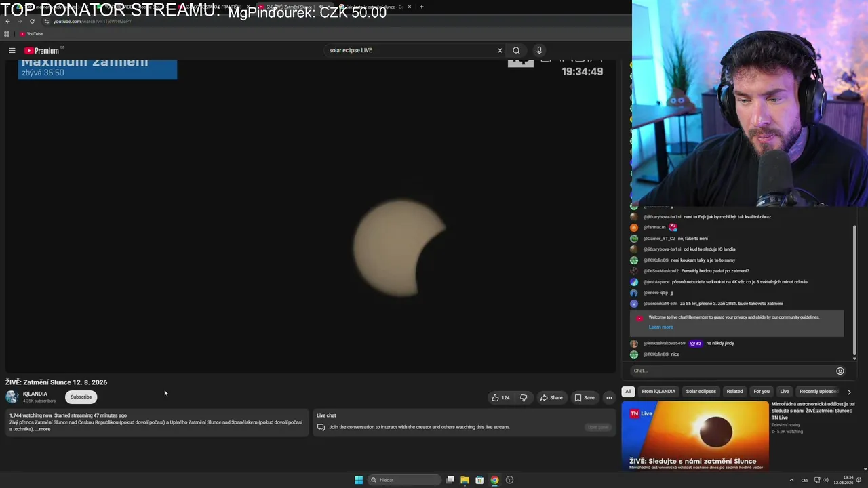
Task: Open the emoji picker in chat
Action: pos(840,371)
